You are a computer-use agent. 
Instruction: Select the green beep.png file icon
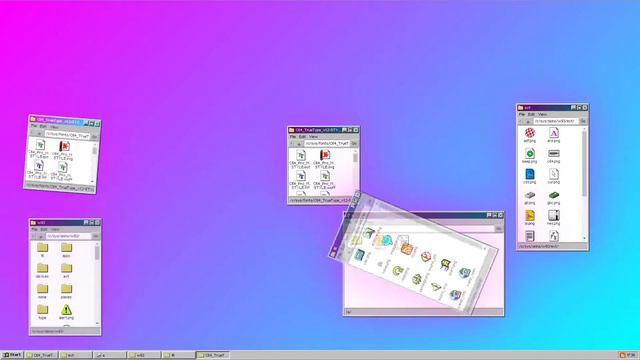530,153
